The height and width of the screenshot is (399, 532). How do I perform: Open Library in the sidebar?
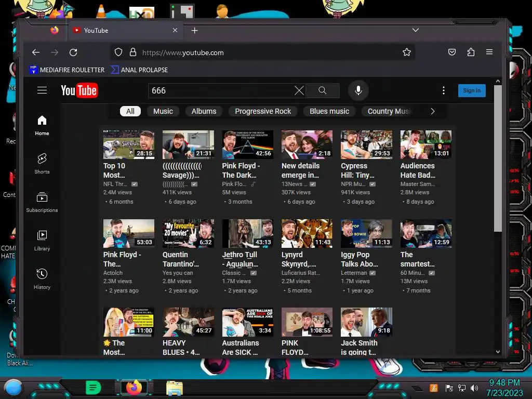[42, 241]
